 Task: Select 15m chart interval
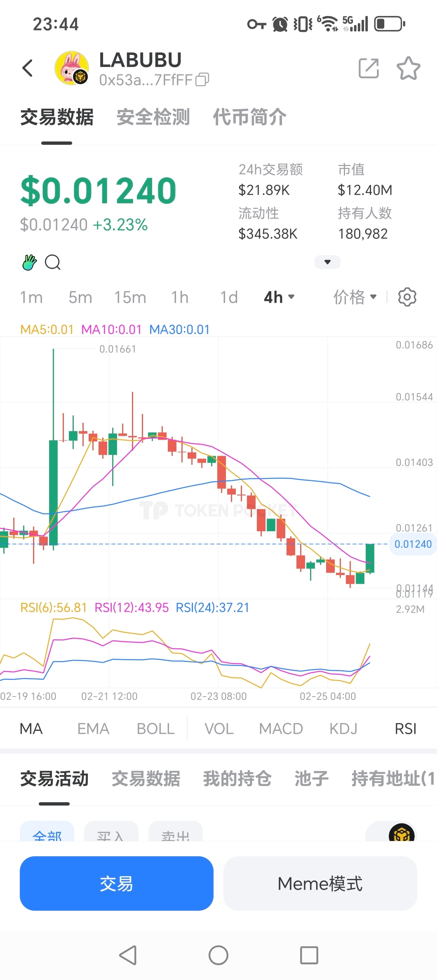pos(130,297)
